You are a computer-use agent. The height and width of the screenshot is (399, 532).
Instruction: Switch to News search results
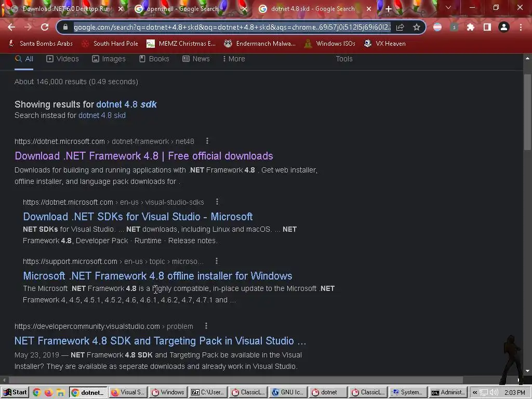pyautogui.click(x=196, y=59)
